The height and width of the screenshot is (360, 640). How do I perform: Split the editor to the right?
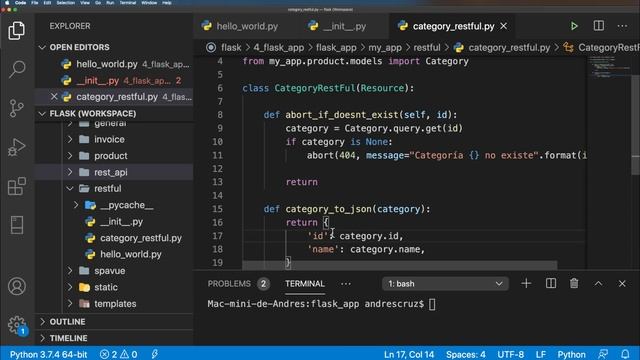[598, 26]
